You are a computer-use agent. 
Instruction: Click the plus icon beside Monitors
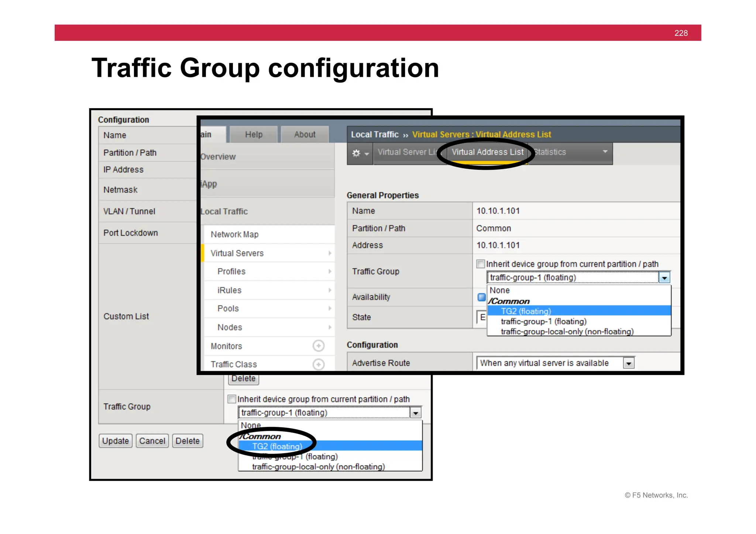[318, 346]
